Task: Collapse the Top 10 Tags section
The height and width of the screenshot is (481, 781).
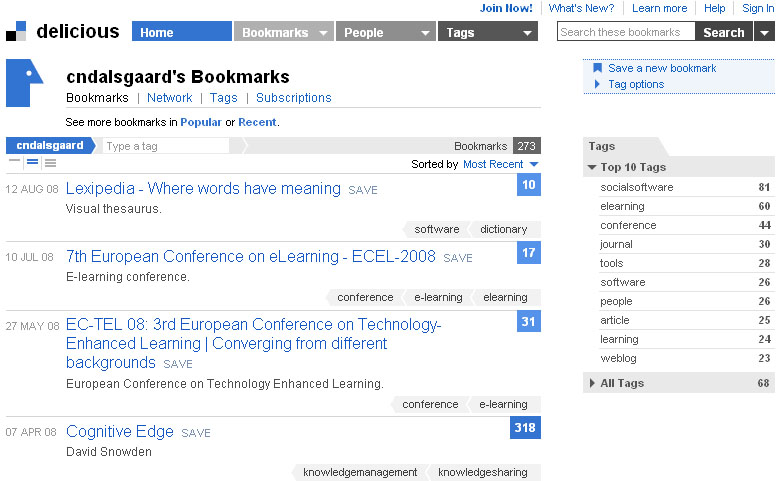Action: click(x=592, y=167)
